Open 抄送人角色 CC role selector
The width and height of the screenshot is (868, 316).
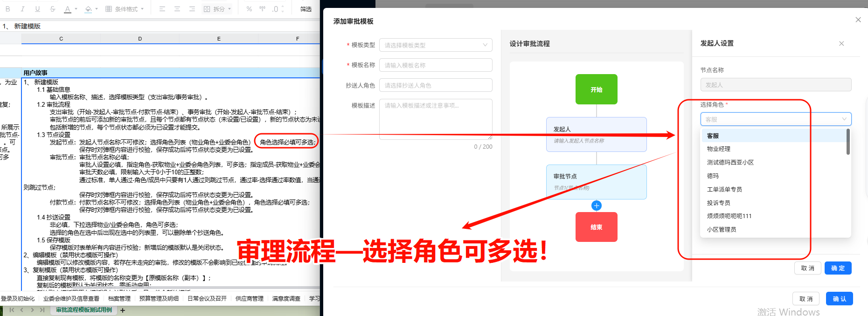tap(436, 85)
